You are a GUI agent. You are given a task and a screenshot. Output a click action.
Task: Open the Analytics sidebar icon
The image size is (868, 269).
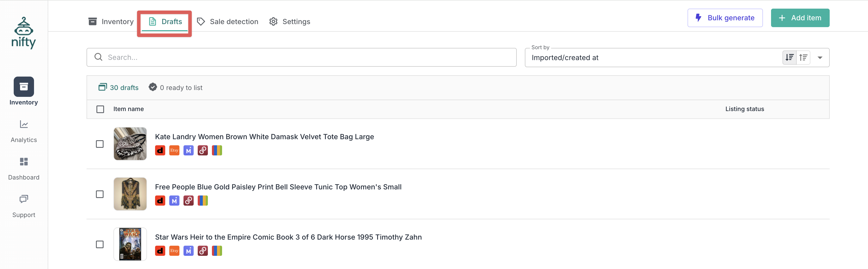coord(24,124)
